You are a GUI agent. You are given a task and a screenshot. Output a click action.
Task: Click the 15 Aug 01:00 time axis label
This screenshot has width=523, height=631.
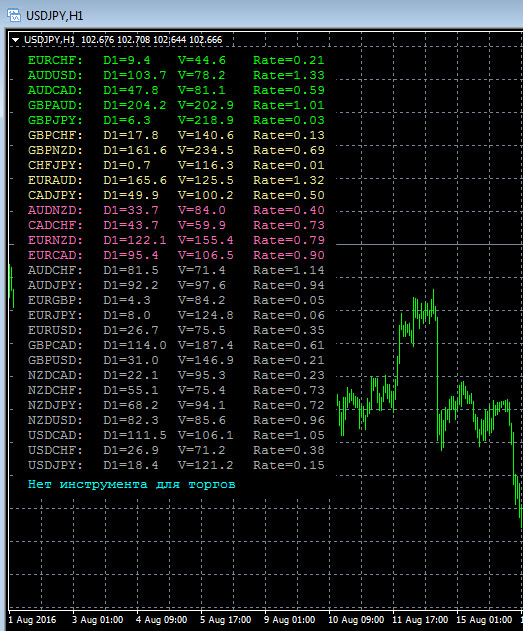tap(484, 620)
